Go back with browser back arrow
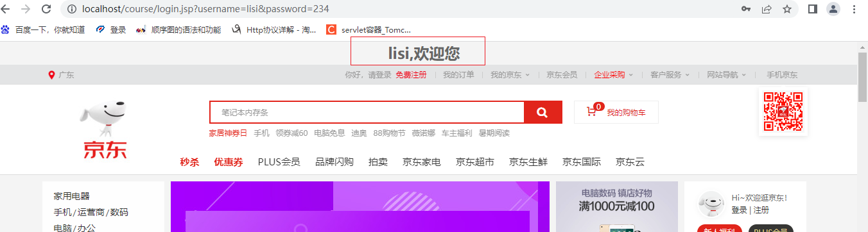868x232 pixels. (x=6, y=9)
